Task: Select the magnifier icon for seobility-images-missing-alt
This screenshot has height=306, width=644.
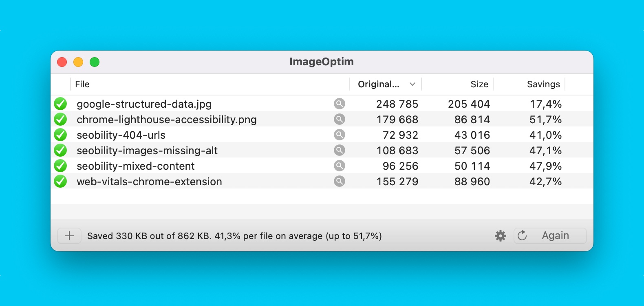Action: (x=339, y=150)
